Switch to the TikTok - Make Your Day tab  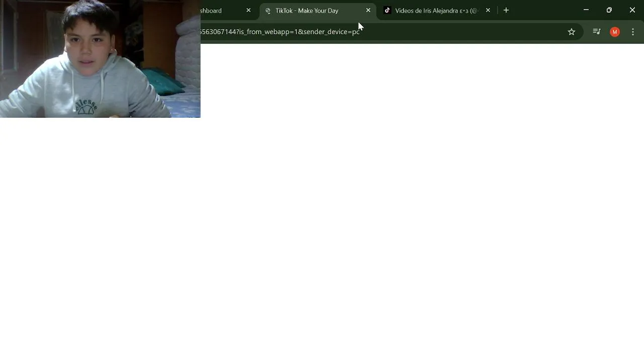click(317, 11)
